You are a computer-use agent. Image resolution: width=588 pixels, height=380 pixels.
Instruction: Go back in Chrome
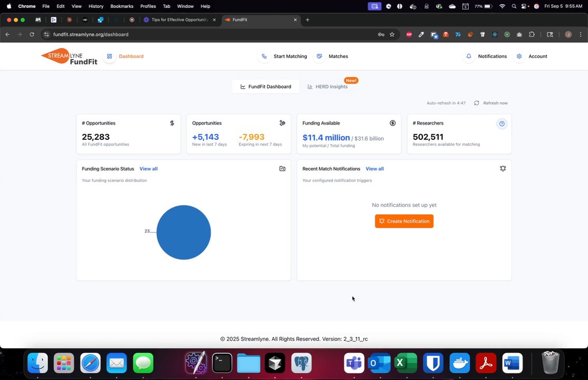coord(7,34)
